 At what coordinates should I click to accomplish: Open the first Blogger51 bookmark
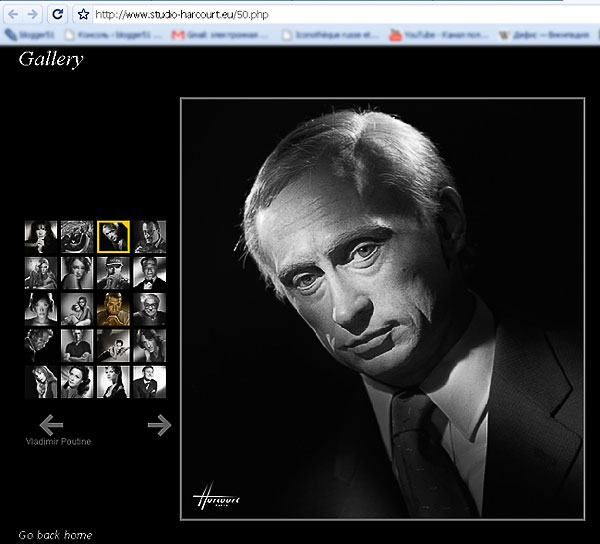(26, 35)
